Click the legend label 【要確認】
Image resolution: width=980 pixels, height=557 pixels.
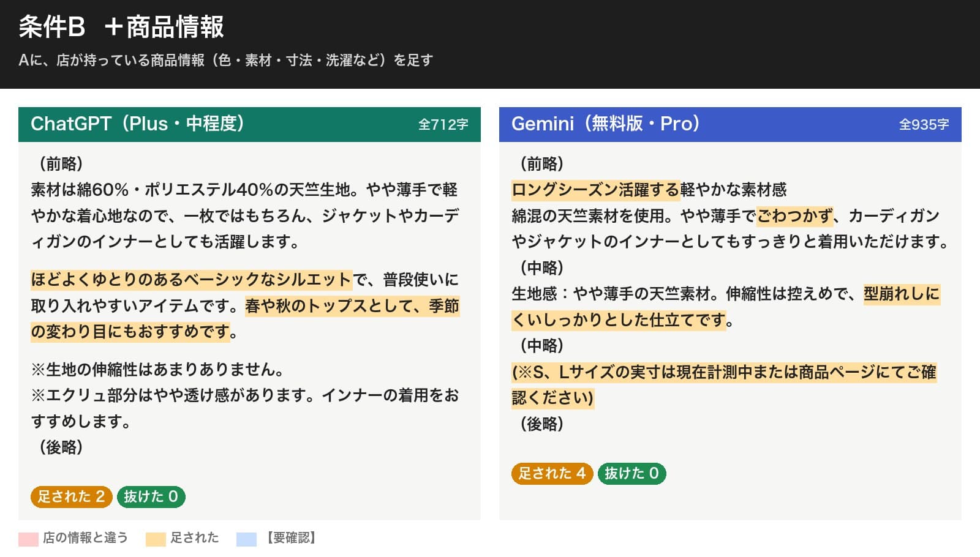click(x=291, y=537)
